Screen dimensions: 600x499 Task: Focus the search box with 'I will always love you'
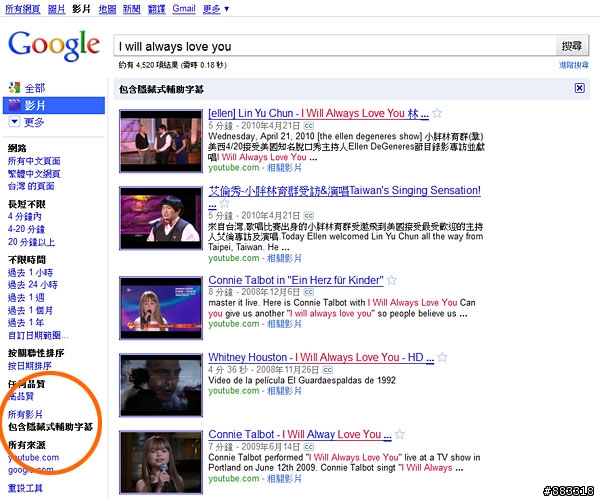coord(335,46)
